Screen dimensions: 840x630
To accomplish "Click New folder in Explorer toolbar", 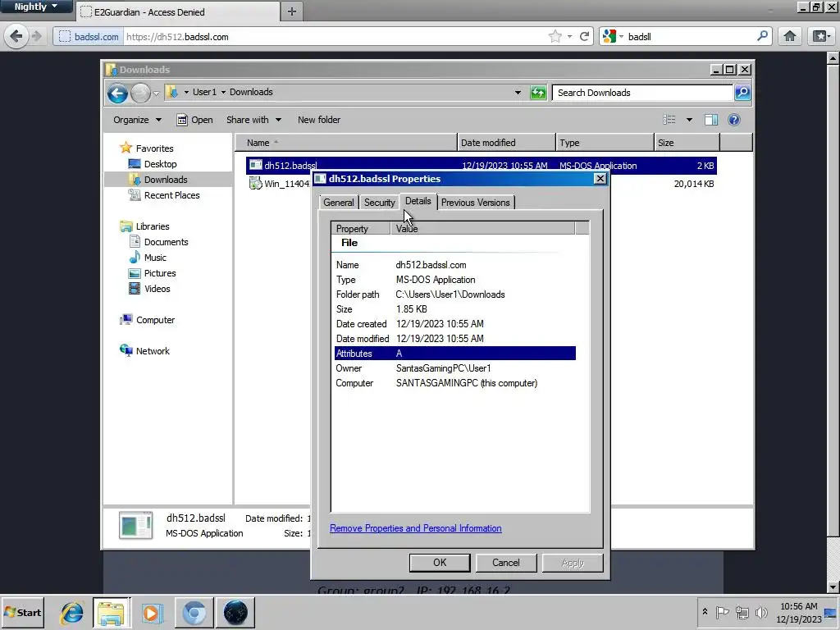I will click(319, 120).
